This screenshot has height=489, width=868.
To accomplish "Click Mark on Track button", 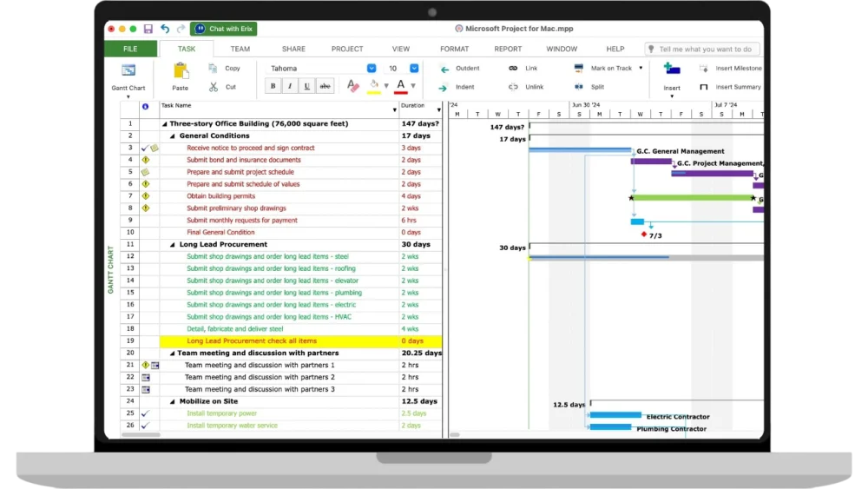I will 603,68.
